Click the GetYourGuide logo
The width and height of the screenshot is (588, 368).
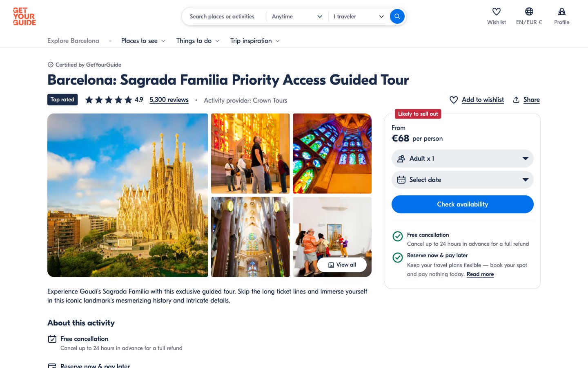(24, 16)
